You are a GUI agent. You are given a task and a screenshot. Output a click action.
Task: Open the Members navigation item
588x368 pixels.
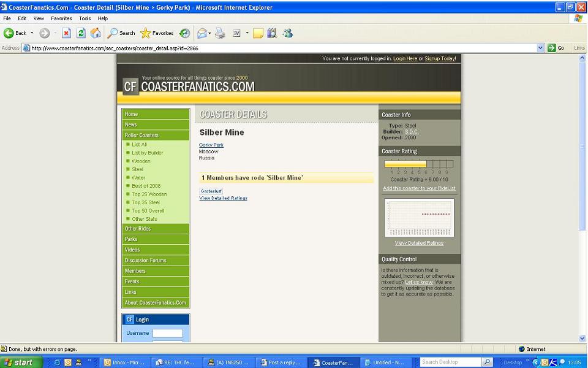coord(156,270)
